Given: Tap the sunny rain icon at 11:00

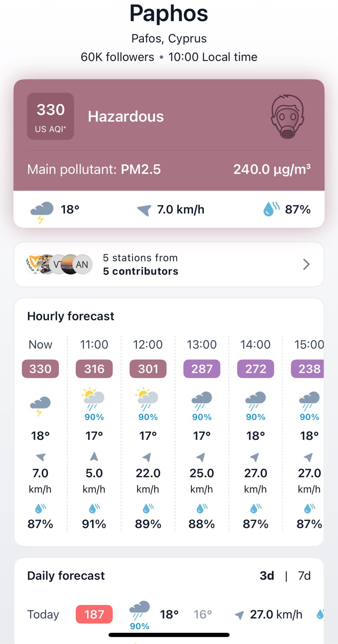Looking at the screenshot, I should (94, 399).
